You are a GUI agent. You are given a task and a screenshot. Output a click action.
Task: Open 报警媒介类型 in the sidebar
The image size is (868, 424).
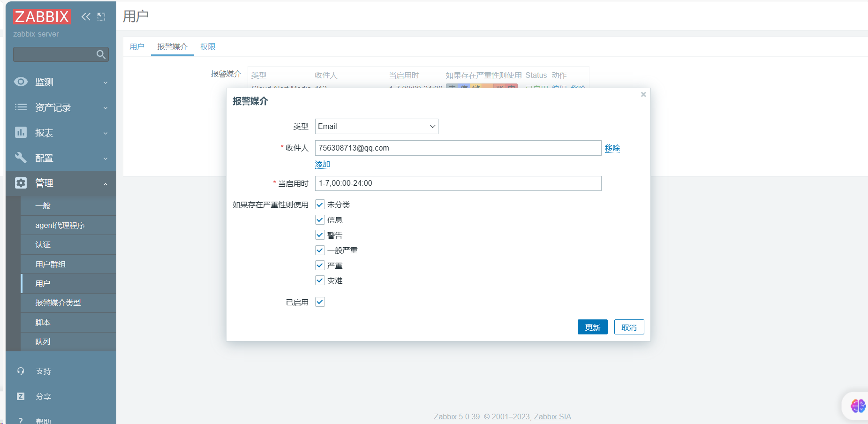click(68, 303)
